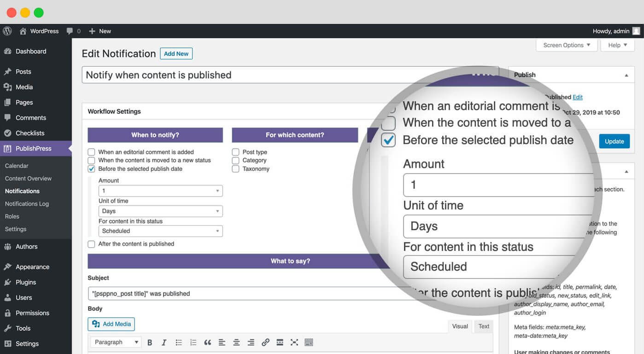Open Notifications Log in the sidebar

(27, 204)
